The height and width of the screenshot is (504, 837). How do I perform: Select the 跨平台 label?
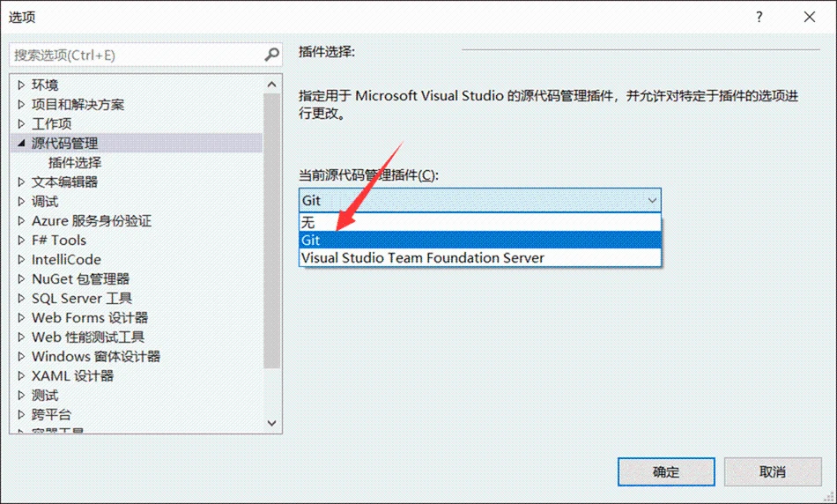pos(51,414)
